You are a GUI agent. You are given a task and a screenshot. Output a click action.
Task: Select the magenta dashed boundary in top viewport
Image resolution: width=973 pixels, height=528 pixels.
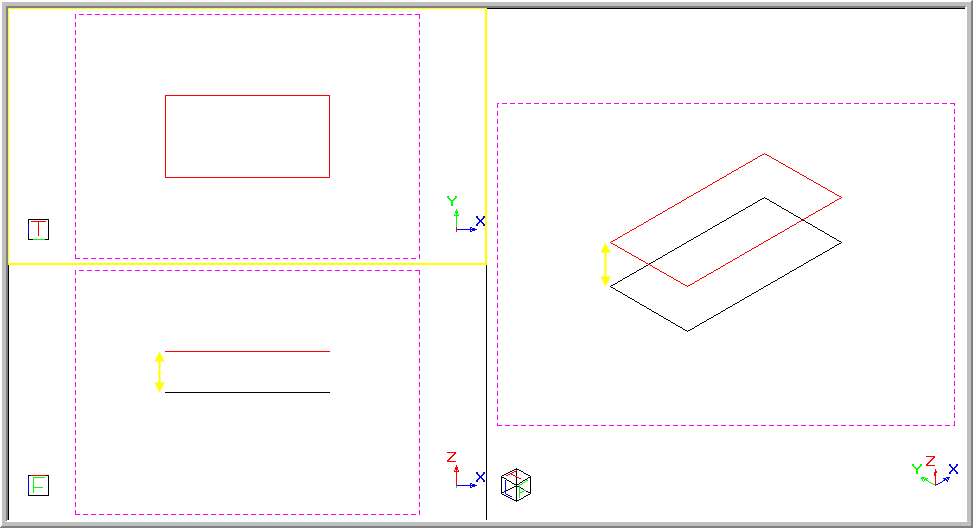click(247, 15)
